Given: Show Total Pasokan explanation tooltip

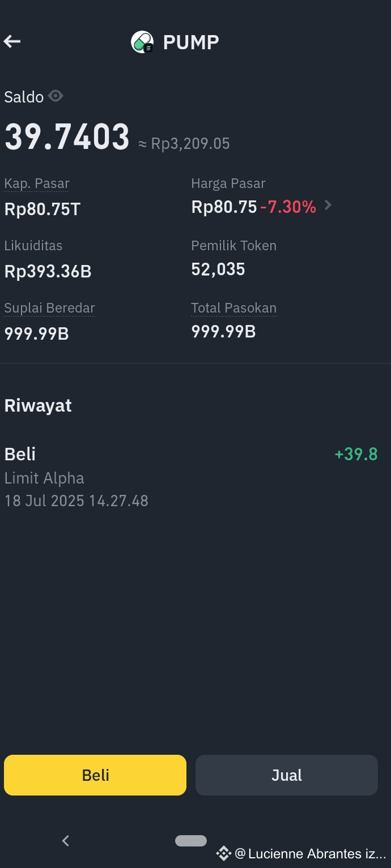Looking at the screenshot, I should 234,308.
